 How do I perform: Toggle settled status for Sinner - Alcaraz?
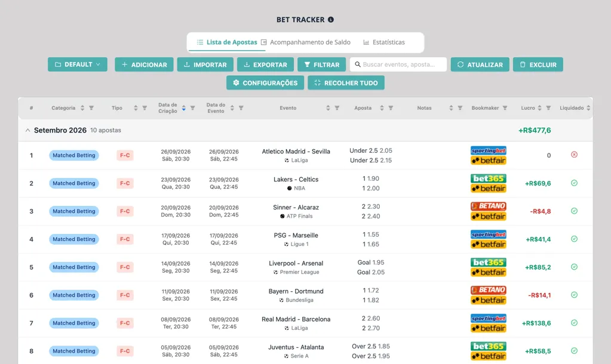point(575,211)
